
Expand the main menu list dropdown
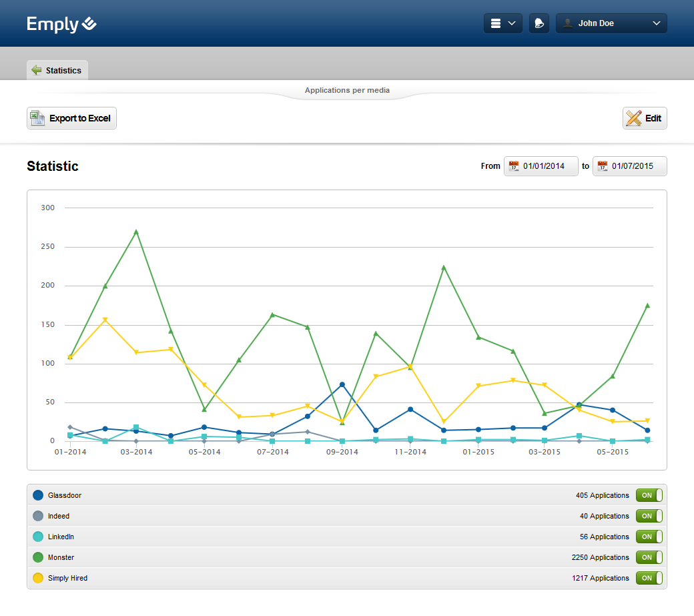tap(502, 23)
